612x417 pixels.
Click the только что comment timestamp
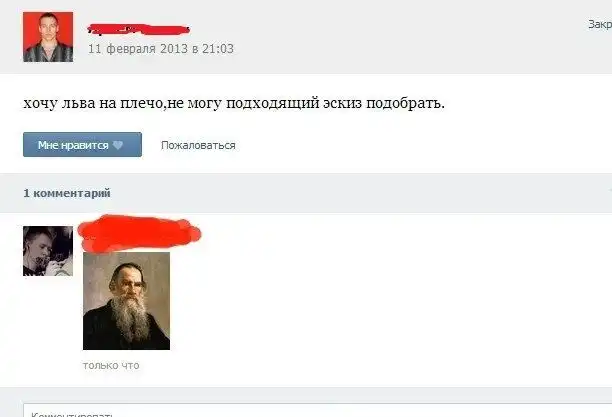point(111,365)
